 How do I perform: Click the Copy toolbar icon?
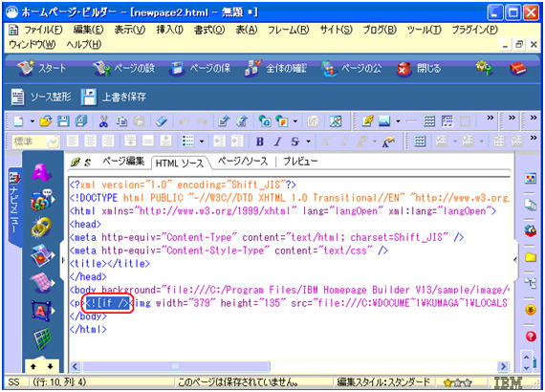(x=121, y=121)
